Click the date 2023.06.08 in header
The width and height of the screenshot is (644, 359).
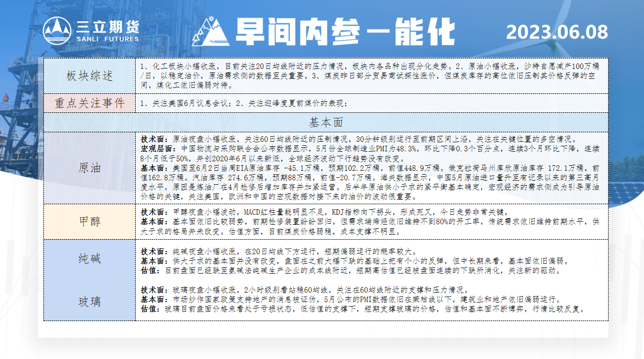557,32
